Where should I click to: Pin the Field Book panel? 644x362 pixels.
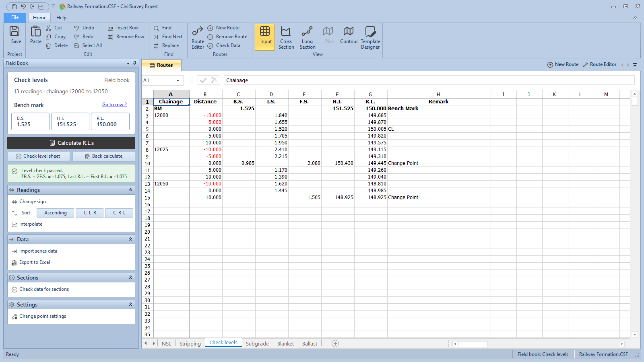135,63
